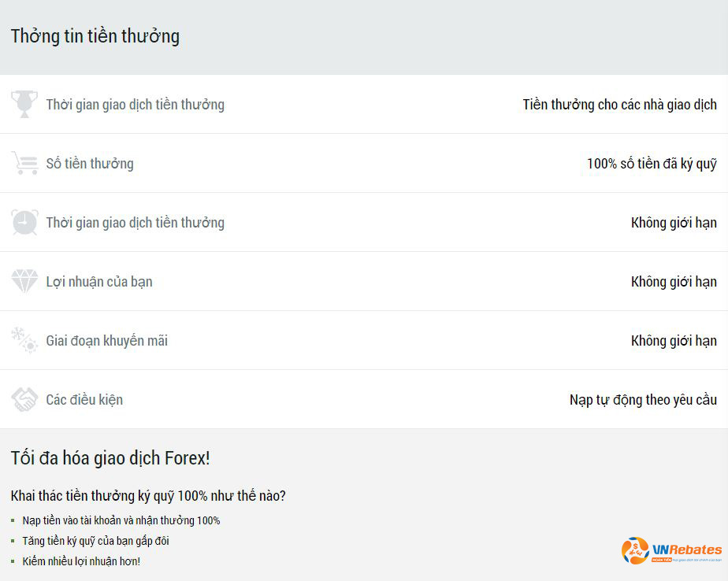Click 'Thời gian giao dịch tiền thưởng' label next to clock
The image size is (728, 581).
pyautogui.click(x=135, y=223)
